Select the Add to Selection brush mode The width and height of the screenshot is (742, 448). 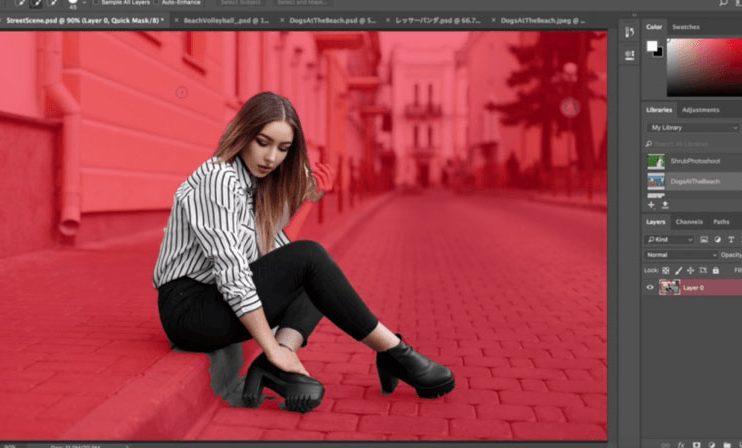37,3
